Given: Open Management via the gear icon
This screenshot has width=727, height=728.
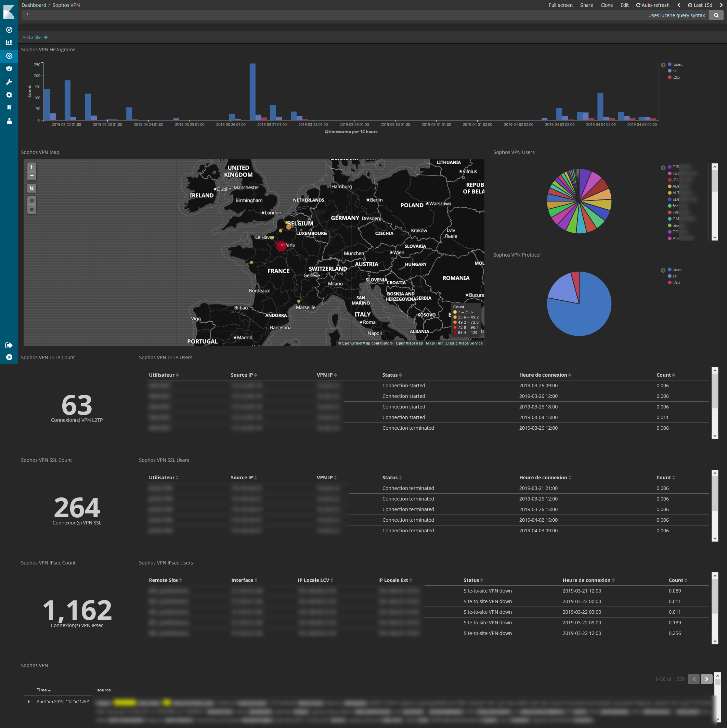Looking at the screenshot, I should tap(9, 95).
